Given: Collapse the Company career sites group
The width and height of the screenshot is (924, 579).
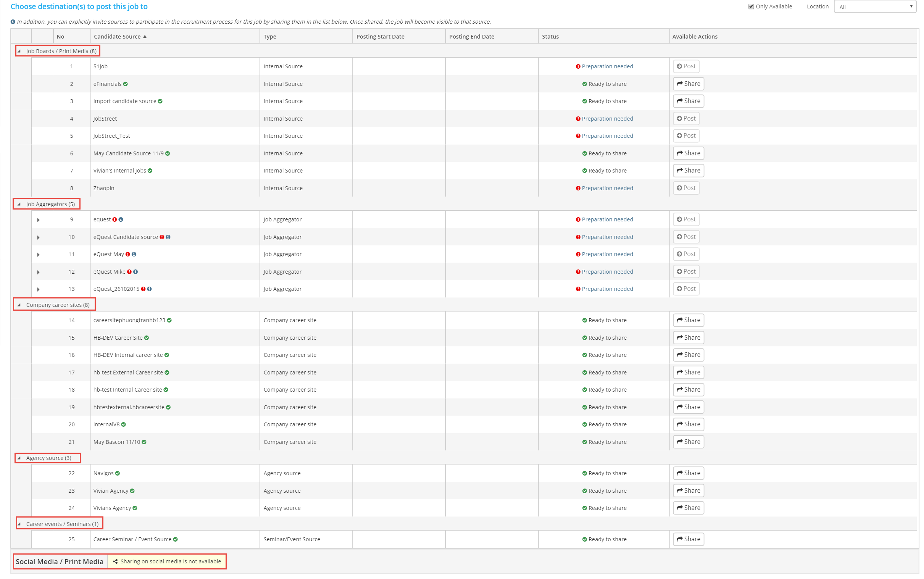Looking at the screenshot, I should [x=19, y=305].
